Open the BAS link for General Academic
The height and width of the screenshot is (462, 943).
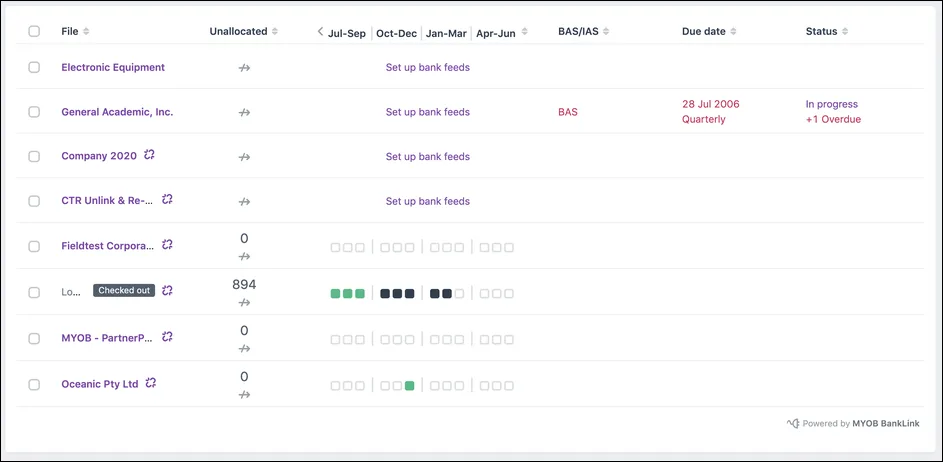point(568,112)
